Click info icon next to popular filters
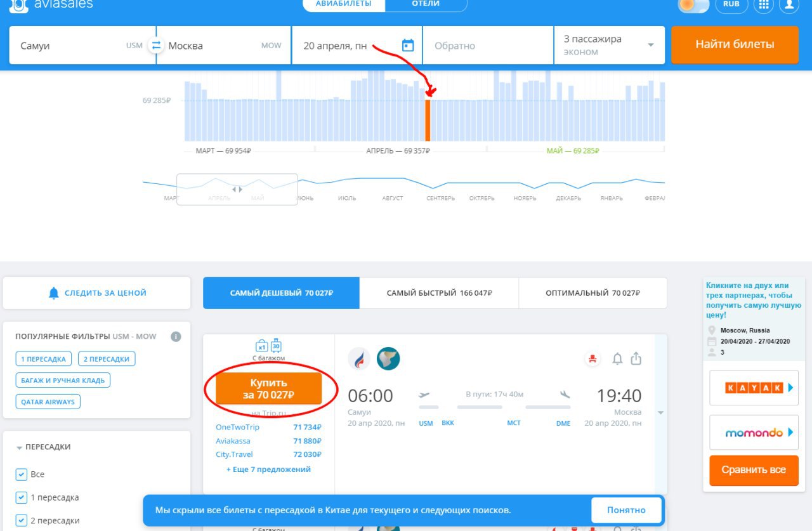The height and width of the screenshot is (531, 812). coord(176,336)
